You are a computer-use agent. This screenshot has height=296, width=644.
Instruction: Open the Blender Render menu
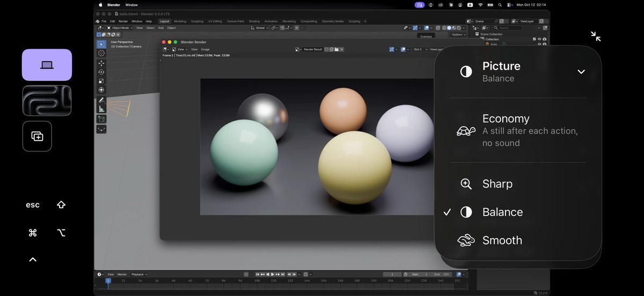(x=123, y=21)
